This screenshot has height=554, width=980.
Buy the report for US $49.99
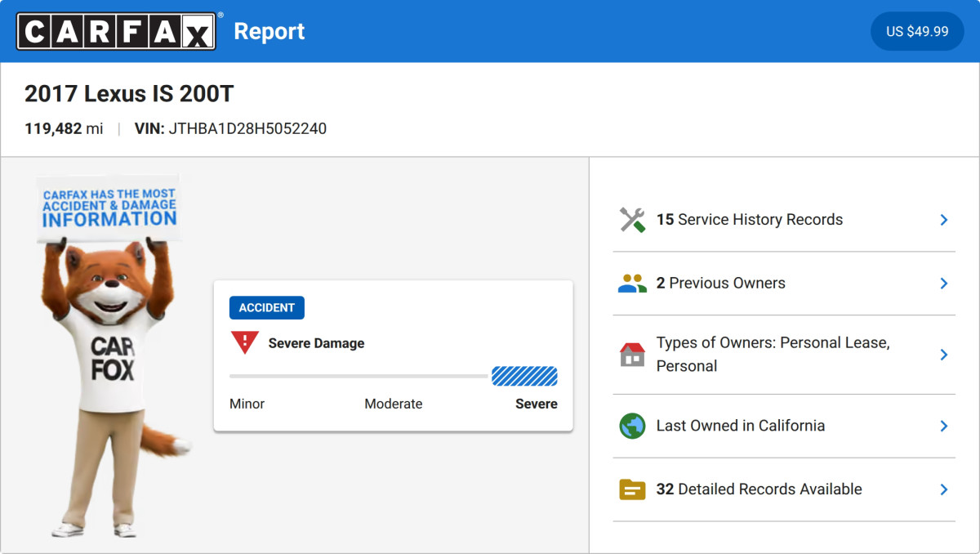point(917,31)
